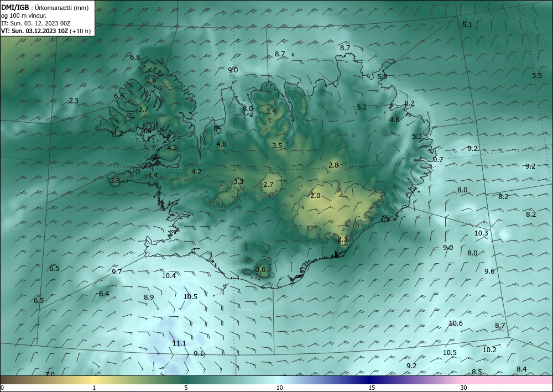Click the 5.9 value on the map
The image size is (553, 392).
(382, 76)
